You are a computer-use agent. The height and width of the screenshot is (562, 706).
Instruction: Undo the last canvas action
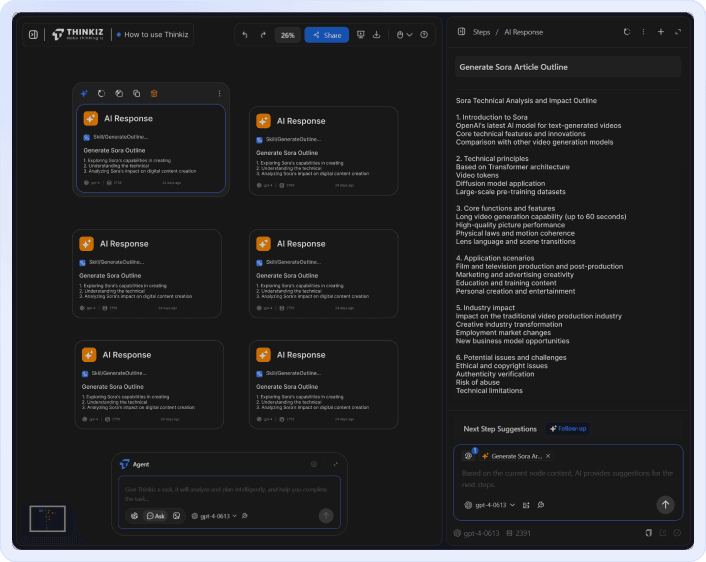(x=245, y=35)
